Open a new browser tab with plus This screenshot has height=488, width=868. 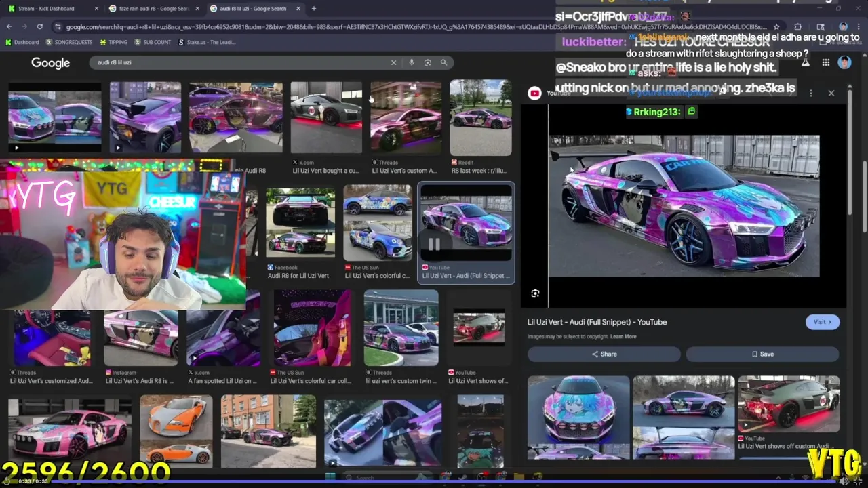click(313, 9)
